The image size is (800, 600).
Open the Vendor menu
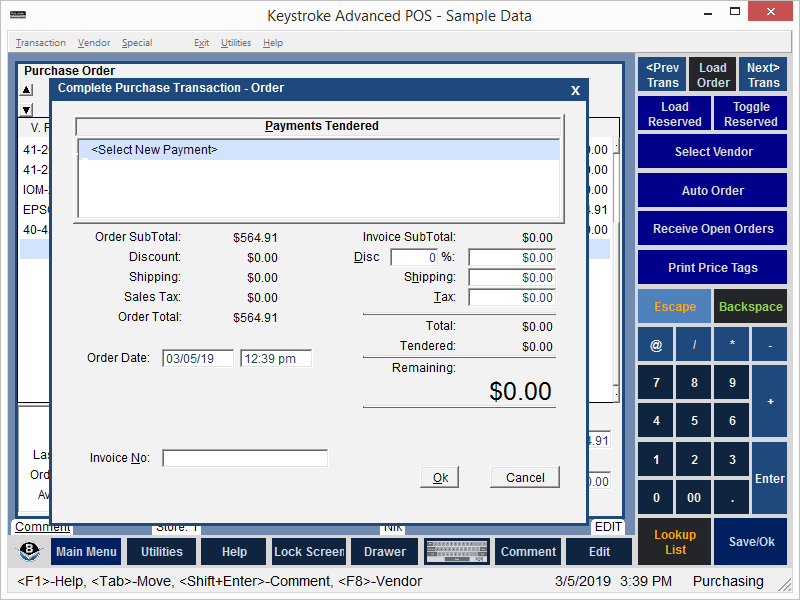[94, 43]
